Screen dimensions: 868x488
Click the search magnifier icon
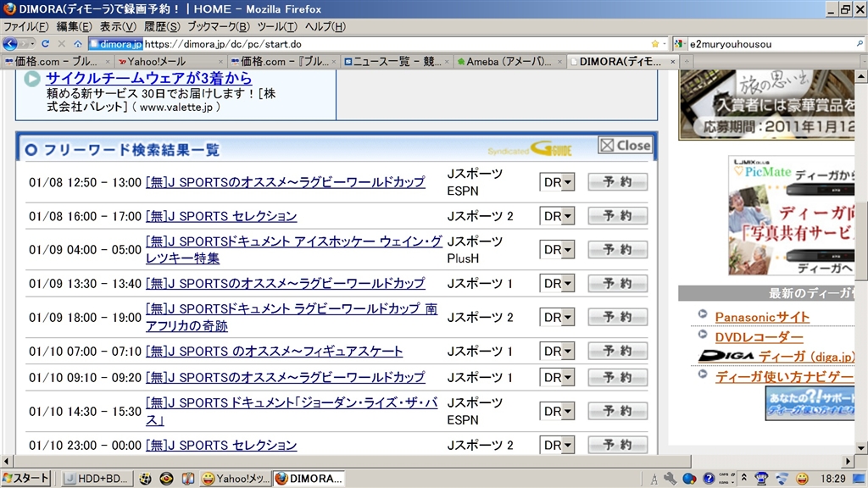[x=860, y=44]
